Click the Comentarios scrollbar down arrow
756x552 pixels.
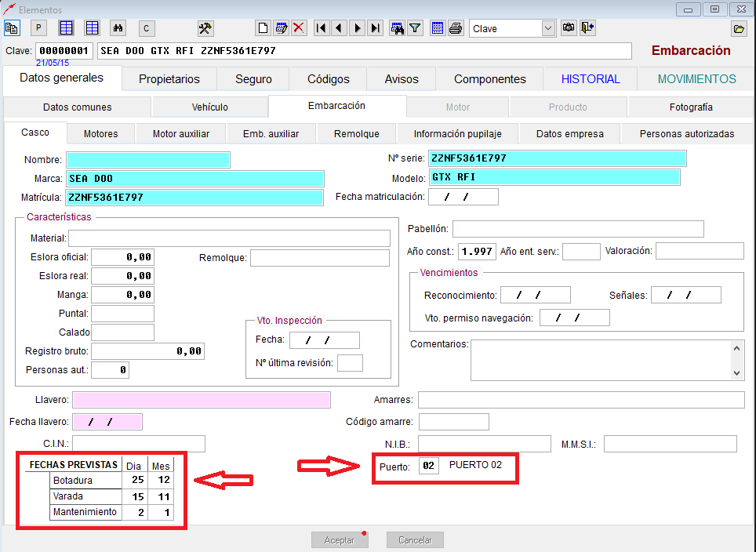tap(736, 372)
